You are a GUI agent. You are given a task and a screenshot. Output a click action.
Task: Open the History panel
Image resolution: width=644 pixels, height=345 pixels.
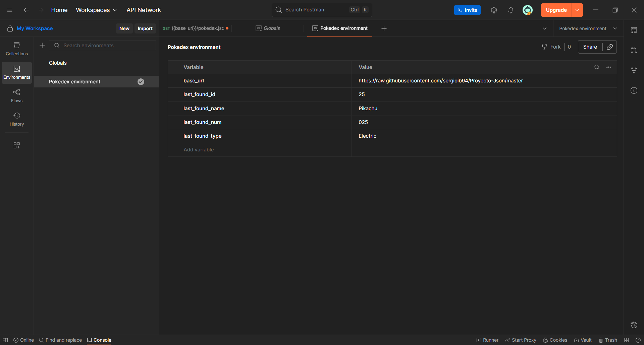[17, 119]
